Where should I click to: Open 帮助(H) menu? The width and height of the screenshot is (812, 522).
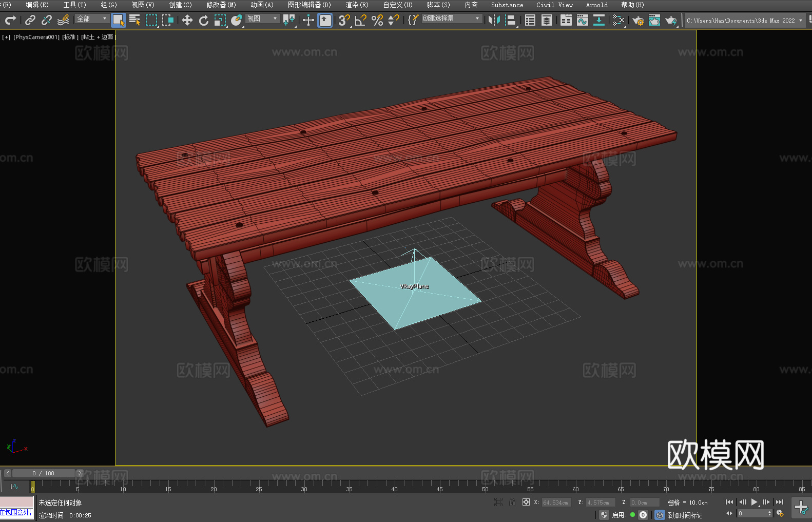click(632, 5)
